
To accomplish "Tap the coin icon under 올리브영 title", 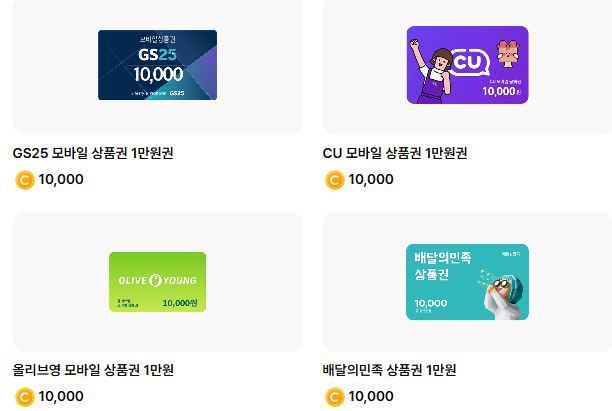I will [25, 397].
